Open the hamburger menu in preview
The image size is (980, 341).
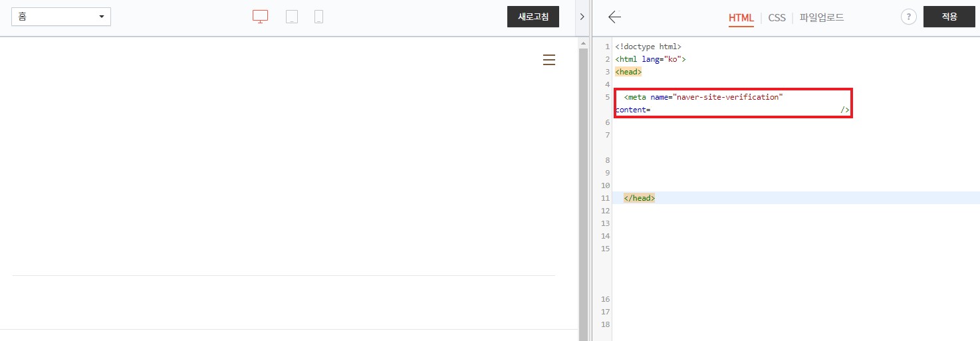(x=549, y=60)
